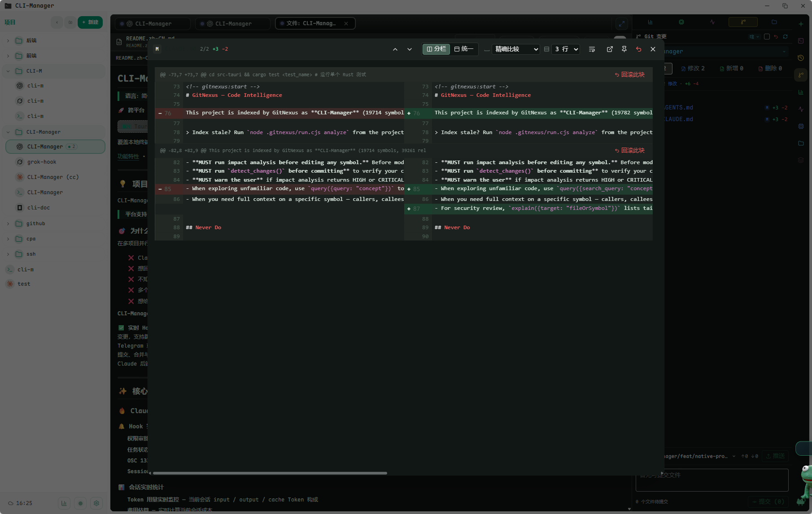Screen dimensions: 812x514
Task: Click bar chart icon on right rail
Action: coord(801,92)
